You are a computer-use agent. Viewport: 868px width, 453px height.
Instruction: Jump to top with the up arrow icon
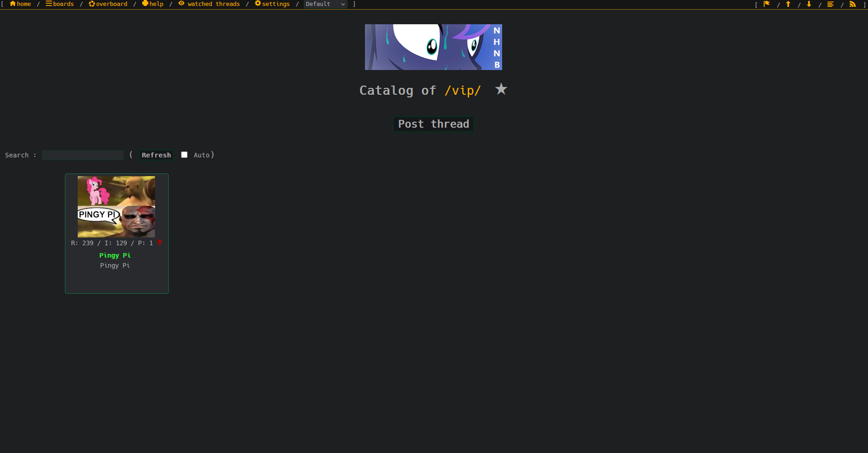[x=788, y=4]
